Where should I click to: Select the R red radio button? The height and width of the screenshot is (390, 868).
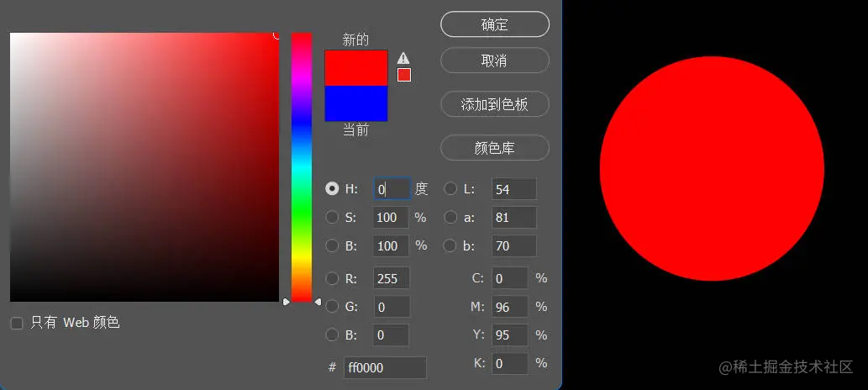332,278
